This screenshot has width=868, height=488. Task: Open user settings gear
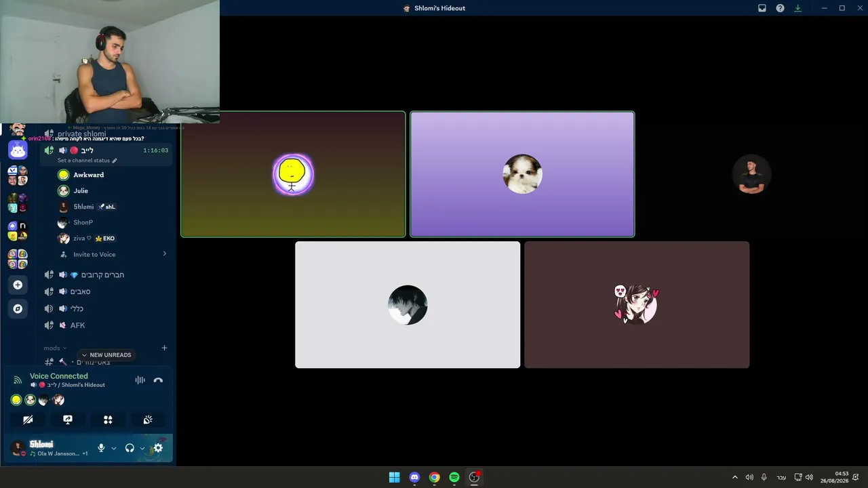click(158, 448)
